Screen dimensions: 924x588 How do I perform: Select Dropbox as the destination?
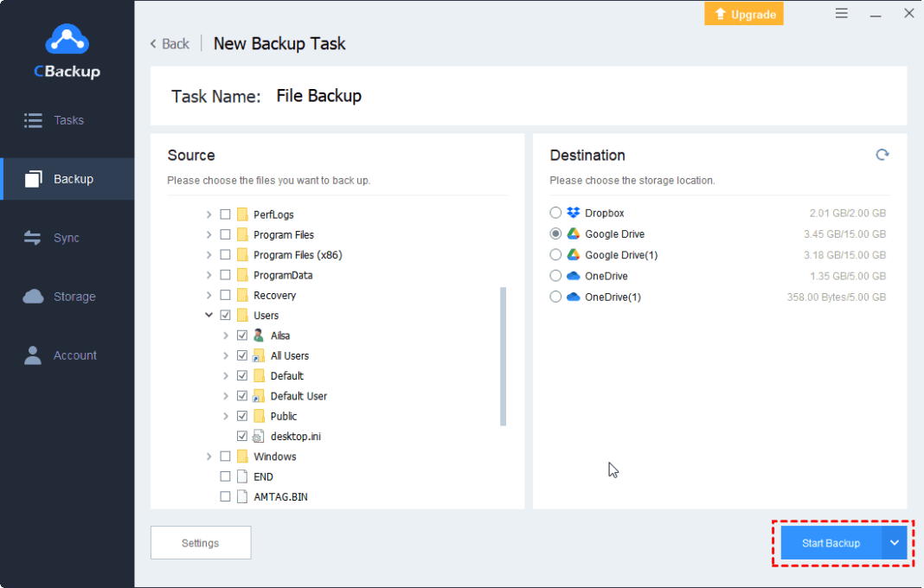555,213
